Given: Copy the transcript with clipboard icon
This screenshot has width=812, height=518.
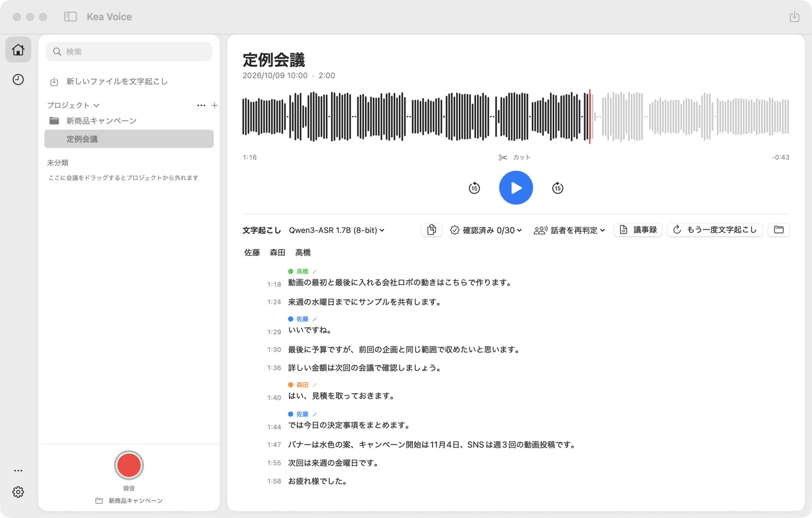Looking at the screenshot, I should point(431,230).
